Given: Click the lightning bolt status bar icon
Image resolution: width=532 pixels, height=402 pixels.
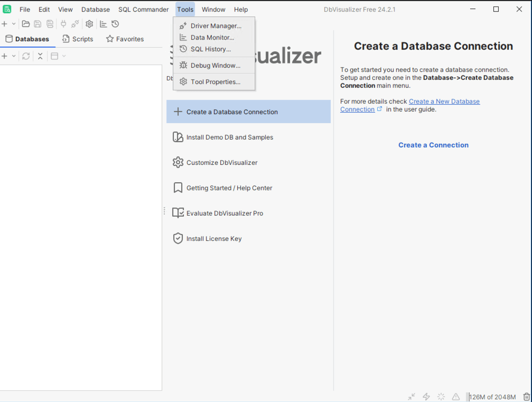Looking at the screenshot, I should pyautogui.click(x=426, y=397).
